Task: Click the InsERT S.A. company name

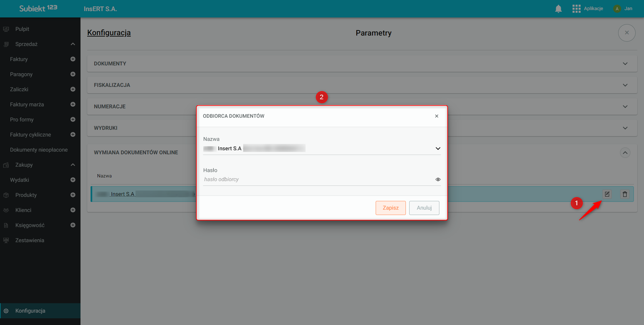Action: coord(100,9)
